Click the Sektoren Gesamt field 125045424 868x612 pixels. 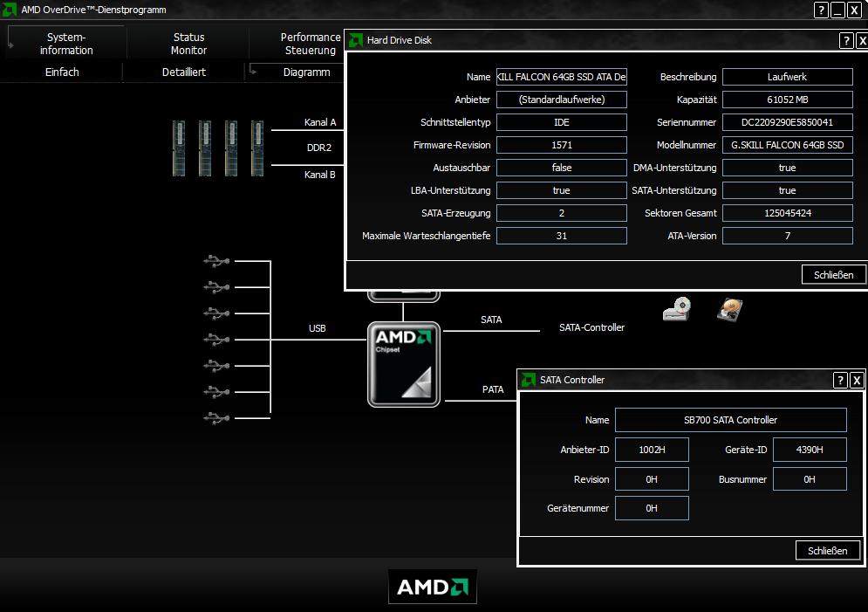point(787,213)
